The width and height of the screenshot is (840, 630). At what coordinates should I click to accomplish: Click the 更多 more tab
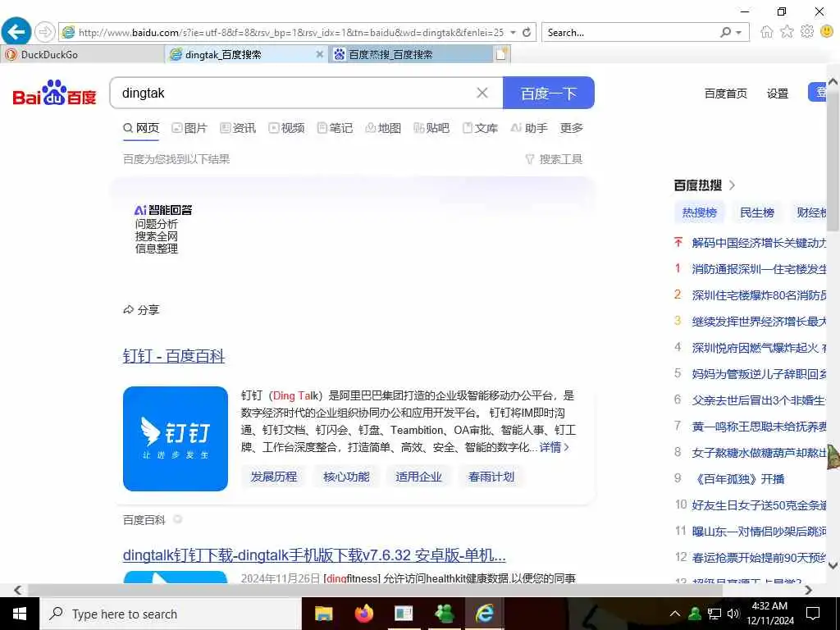(571, 128)
